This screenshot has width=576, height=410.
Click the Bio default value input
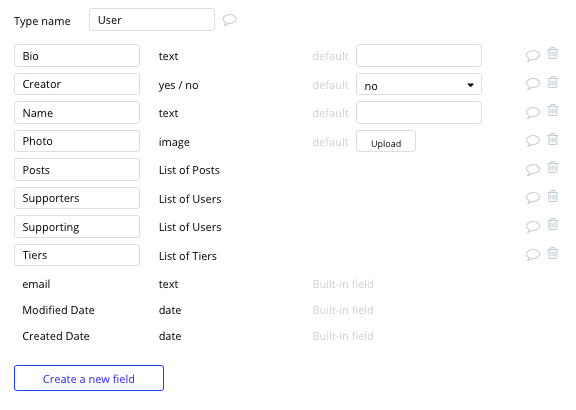click(419, 56)
